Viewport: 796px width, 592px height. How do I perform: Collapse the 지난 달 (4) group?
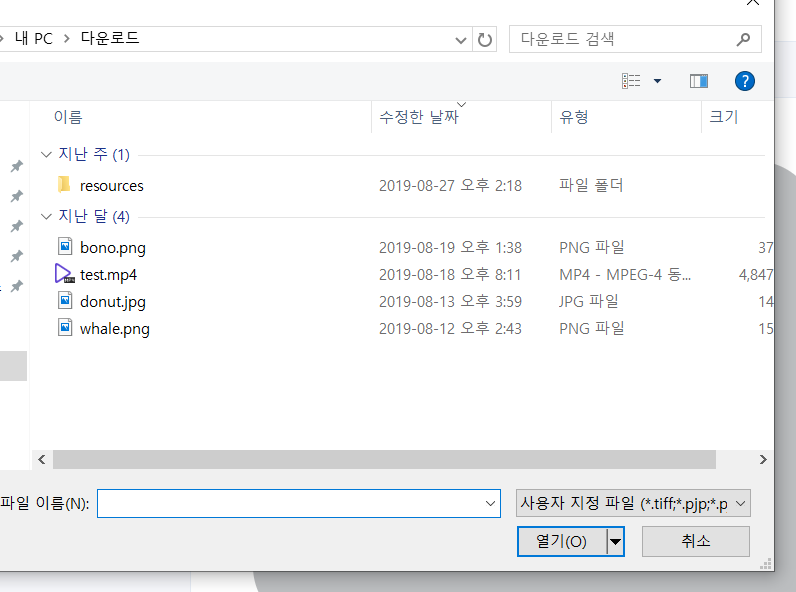pyautogui.click(x=46, y=217)
